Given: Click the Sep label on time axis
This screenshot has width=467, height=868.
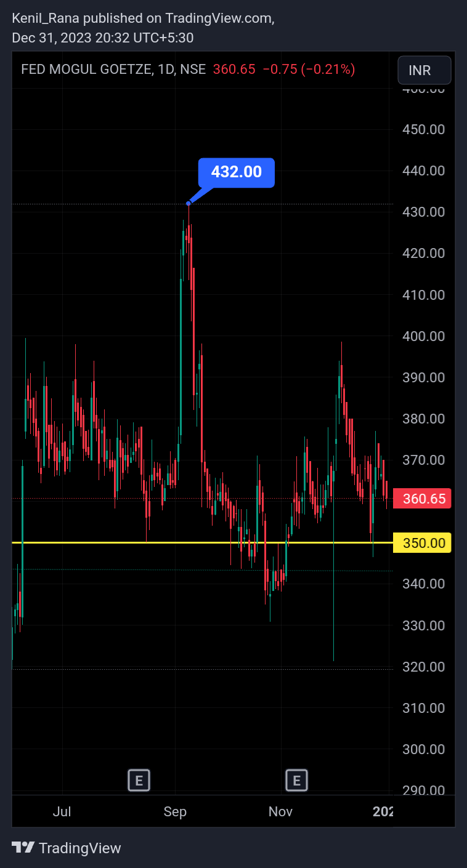Looking at the screenshot, I should (x=175, y=812).
